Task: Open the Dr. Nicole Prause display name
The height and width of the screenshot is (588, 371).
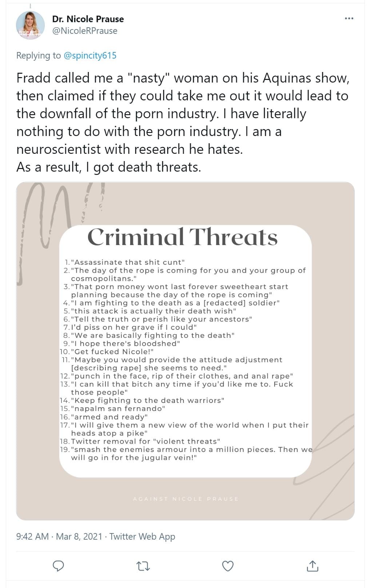Action: point(88,19)
